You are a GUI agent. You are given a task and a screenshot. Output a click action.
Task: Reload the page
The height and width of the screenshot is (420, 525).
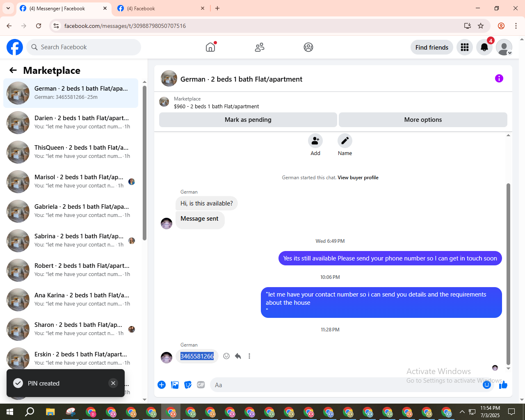[x=39, y=26]
